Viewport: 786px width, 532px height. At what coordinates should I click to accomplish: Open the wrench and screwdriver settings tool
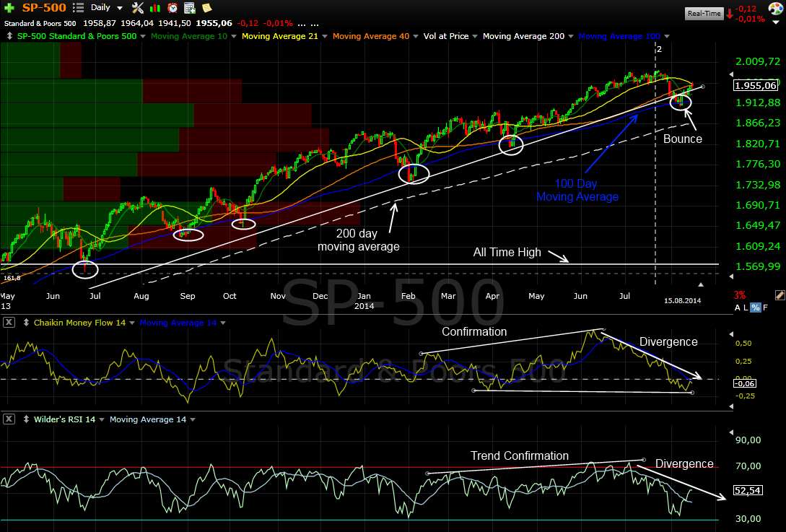click(137, 8)
